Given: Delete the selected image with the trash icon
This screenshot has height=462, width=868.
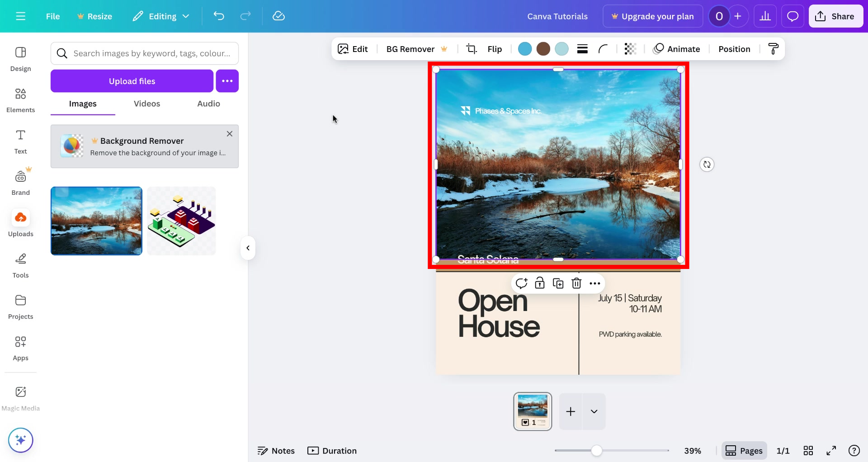Looking at the screenshot, I should [576, 283].
